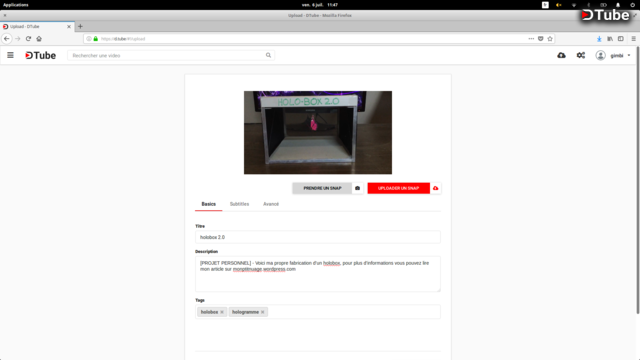Viewport: 640px width, 360px height.
Task: Open the settings gears icon in header
Action: (x=580, y=55)
